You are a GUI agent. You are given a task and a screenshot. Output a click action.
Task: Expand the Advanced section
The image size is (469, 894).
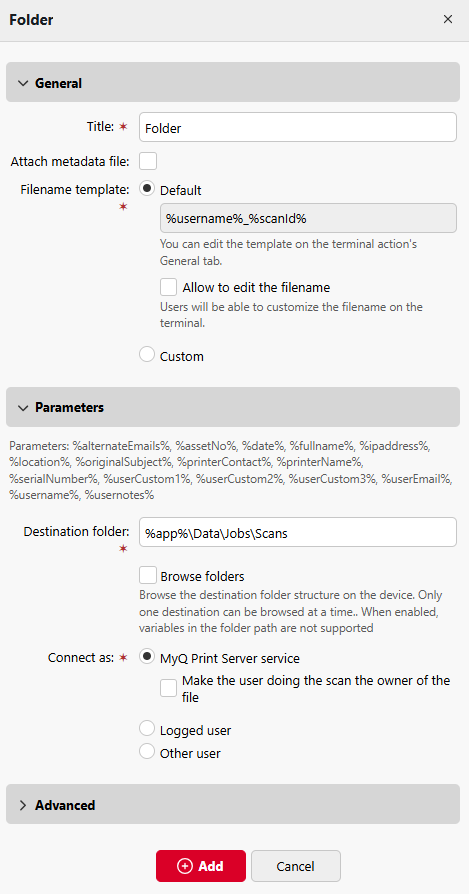pyautogui.click(x=233, y=805)
